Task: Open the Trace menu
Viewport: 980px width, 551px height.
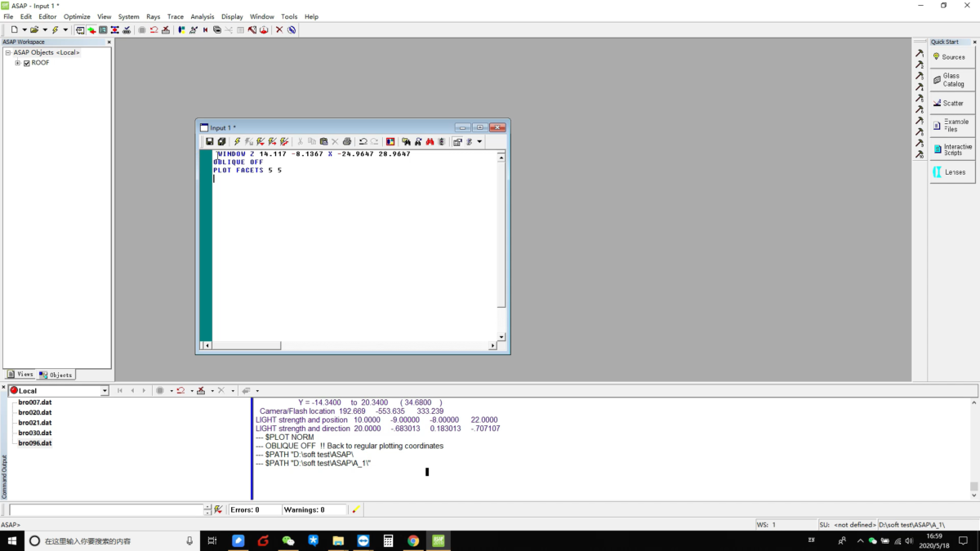Action: [x=176, y=16]
